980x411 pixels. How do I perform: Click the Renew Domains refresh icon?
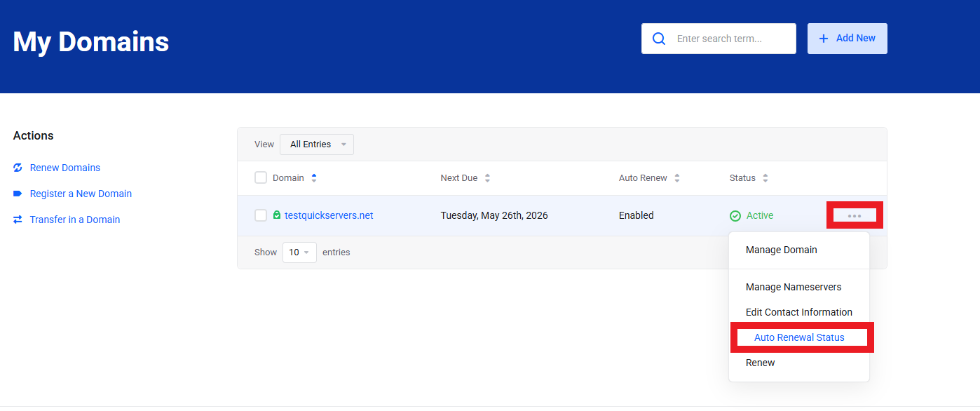pyautogui.click(x=18, y=168)
